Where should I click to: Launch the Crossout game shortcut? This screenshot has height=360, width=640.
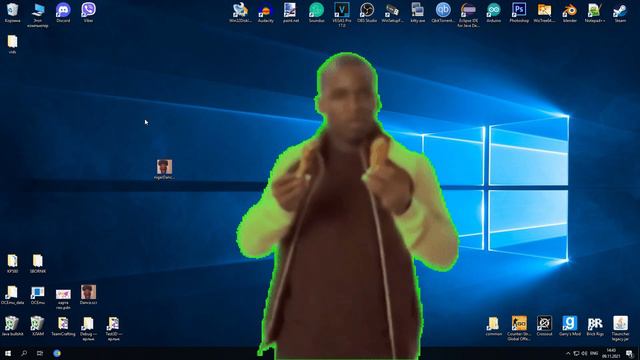click(x=544, y=326)
